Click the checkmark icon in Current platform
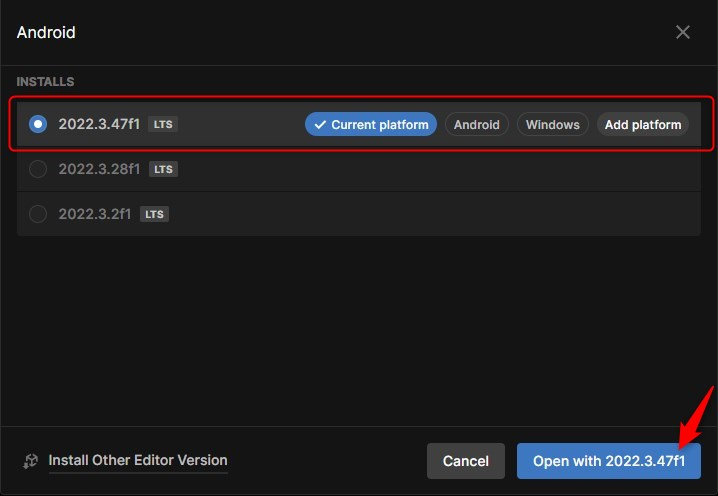Image resolution: width=718 pixels, height=496 pixels. pos(320,125)
